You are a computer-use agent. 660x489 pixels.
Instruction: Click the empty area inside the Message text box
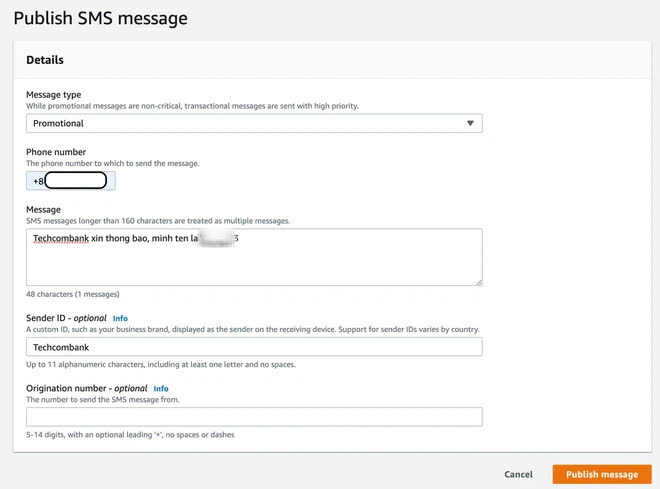point(254,265)
